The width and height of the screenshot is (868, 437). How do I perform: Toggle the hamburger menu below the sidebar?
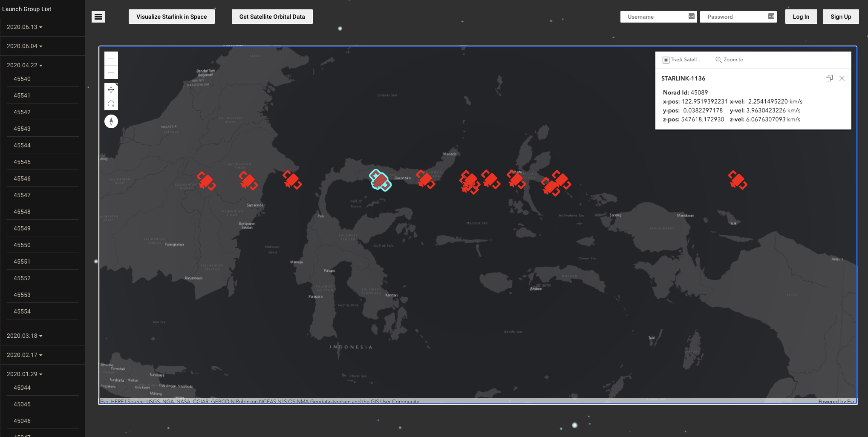click(98, 17)
